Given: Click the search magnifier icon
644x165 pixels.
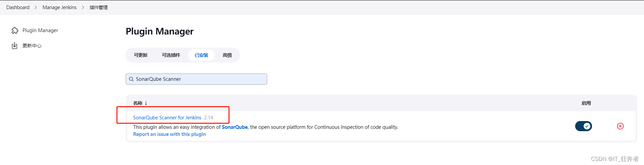Looking at the screenshot, I should coord(131,79).
